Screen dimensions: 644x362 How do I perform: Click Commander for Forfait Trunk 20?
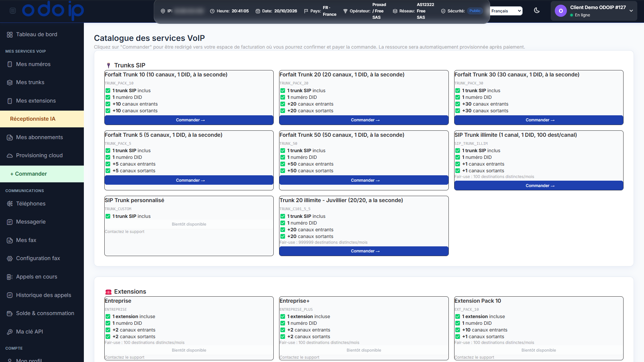click(364, 120)
